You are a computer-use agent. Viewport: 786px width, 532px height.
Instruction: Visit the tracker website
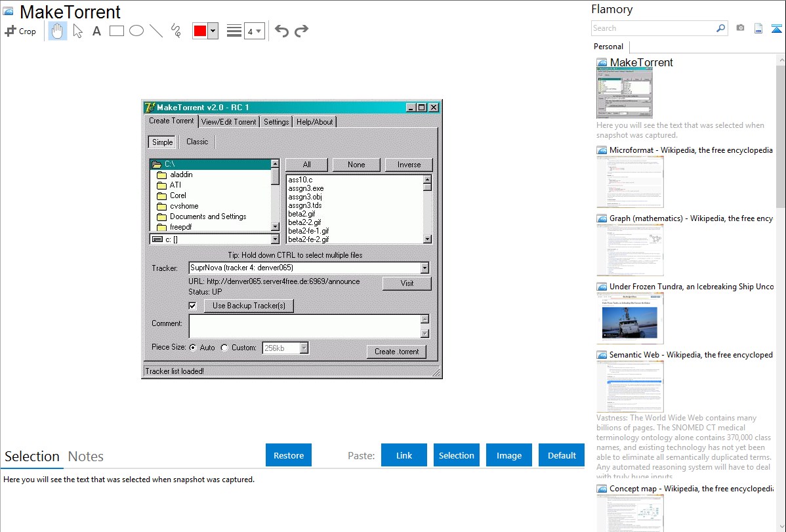click(407, 283)
